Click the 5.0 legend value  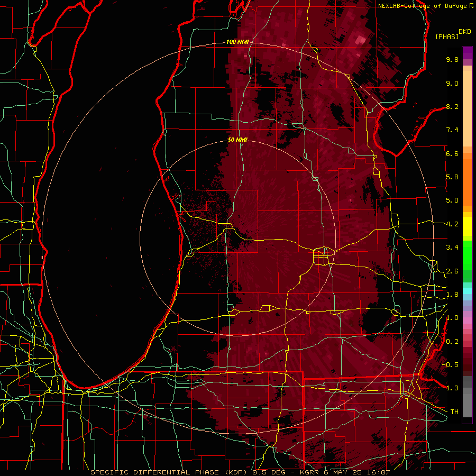click(x=452, y=200)
